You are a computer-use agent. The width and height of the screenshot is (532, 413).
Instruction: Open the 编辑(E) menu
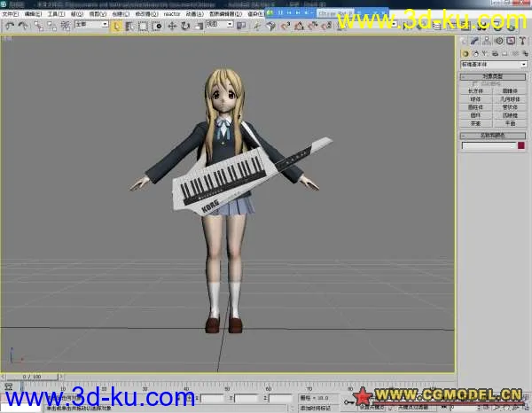[x=33, y=14]
